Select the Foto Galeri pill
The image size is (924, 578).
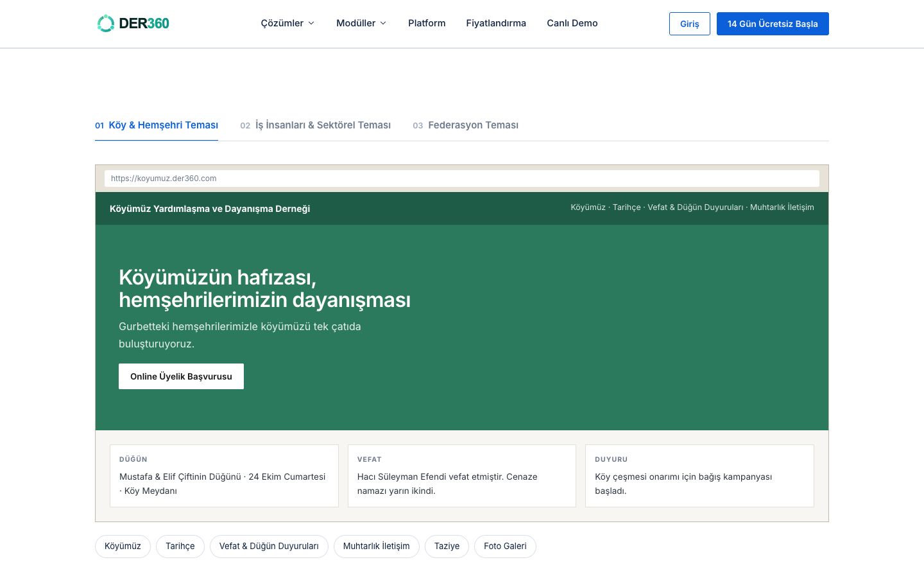[x=505, y=547]
